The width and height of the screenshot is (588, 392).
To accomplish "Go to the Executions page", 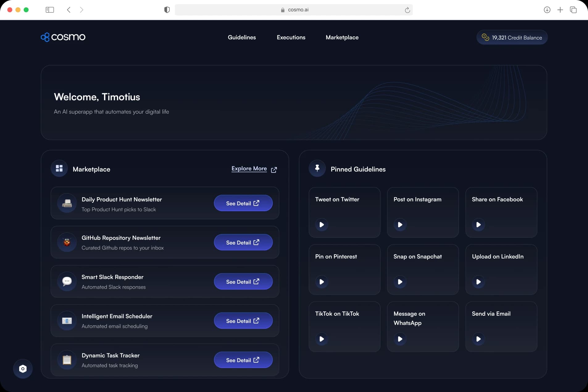I will [291, 37].
